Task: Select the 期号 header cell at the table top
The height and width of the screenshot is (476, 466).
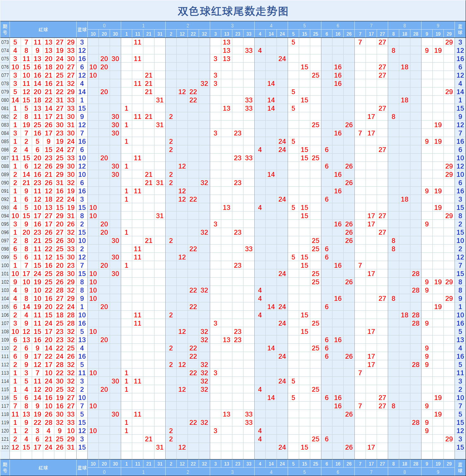Action: [5, 30]
